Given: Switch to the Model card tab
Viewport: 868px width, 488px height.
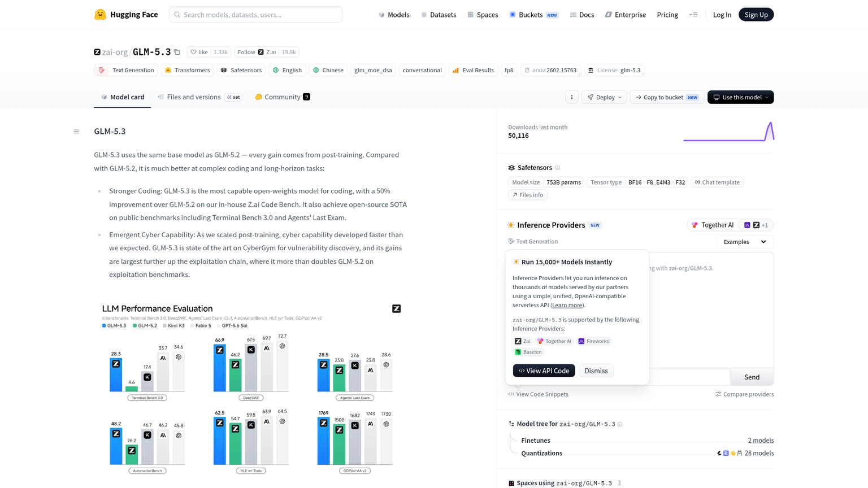Looking at the screenshot, I should [x=122, y=97].
